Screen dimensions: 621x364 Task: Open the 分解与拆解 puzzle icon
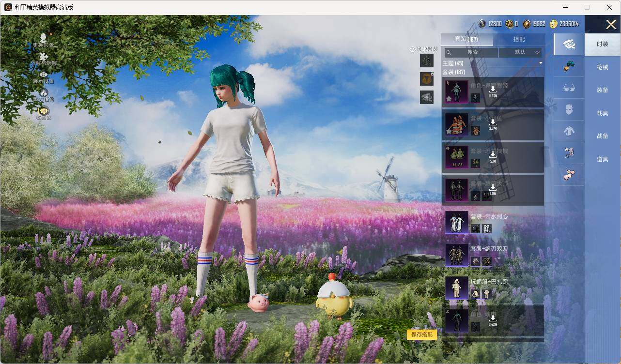(44, 57)
